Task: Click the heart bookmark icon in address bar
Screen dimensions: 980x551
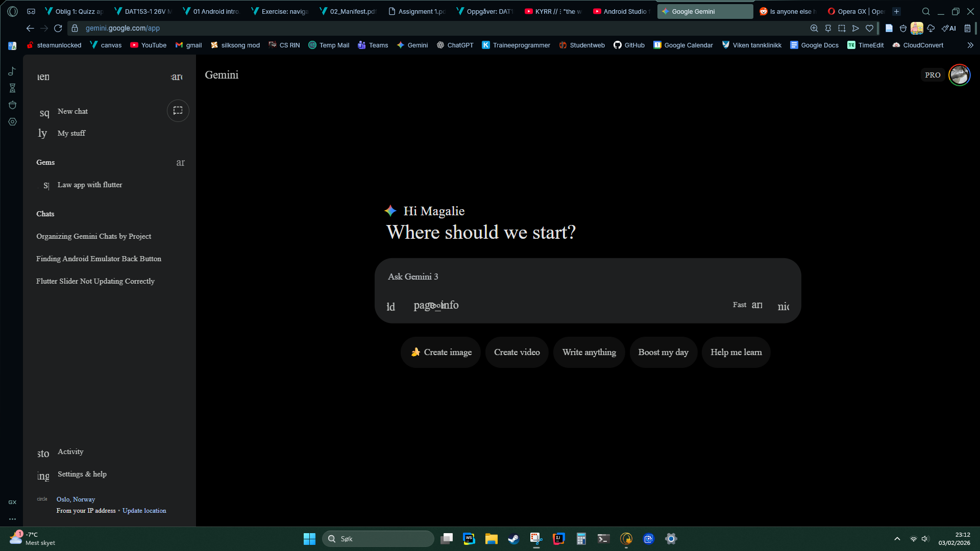Action: [x=870, y=29]
